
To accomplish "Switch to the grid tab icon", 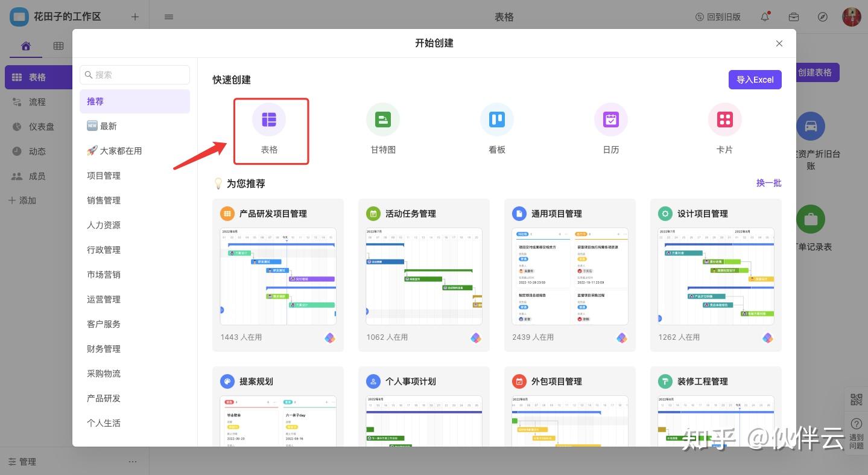I will [x=58, y=46].
